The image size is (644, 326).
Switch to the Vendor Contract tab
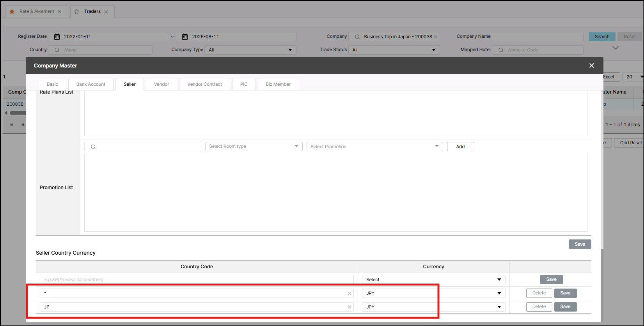click(204, 84)
